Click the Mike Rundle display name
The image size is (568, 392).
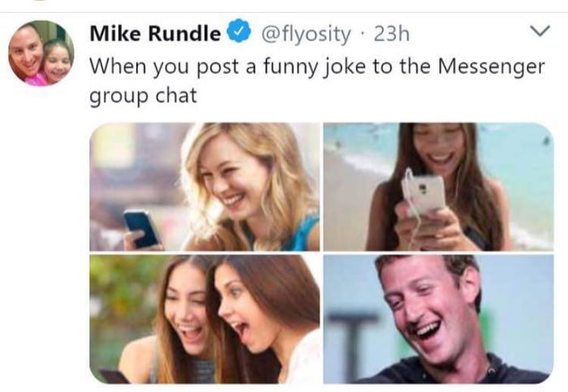coord(155,33)
